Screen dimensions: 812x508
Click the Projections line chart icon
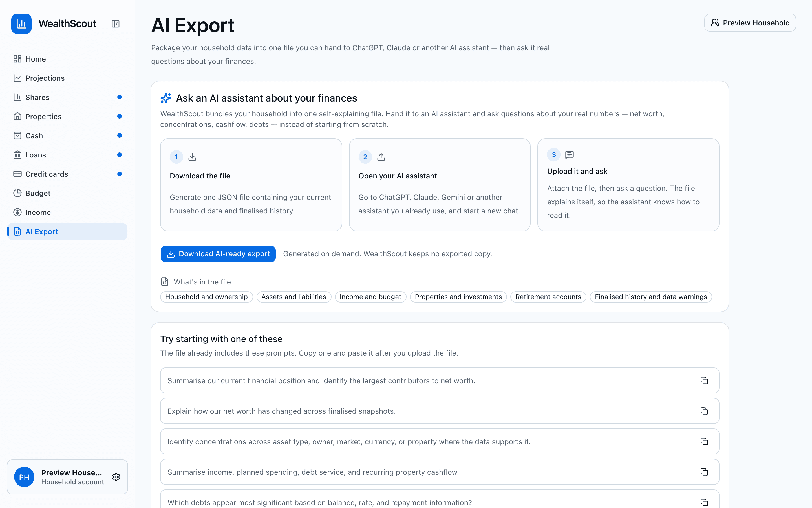tap(17, 78)
